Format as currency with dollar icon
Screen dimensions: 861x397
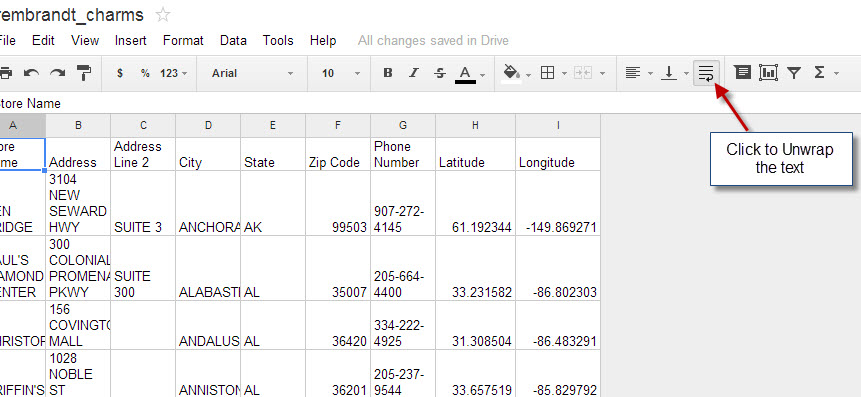(x=120, y=73)
